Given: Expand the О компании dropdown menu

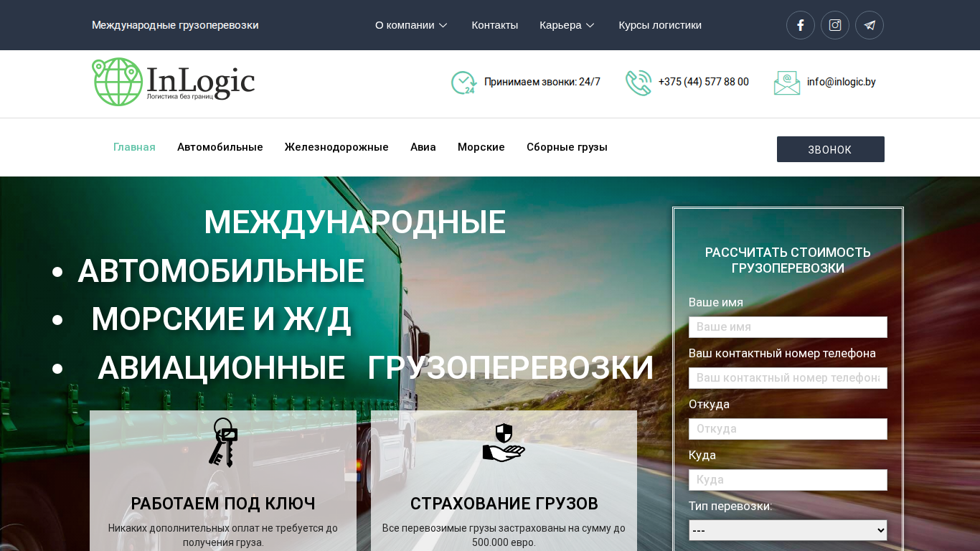Looking at the screenshot, I should tap(411, 25).
